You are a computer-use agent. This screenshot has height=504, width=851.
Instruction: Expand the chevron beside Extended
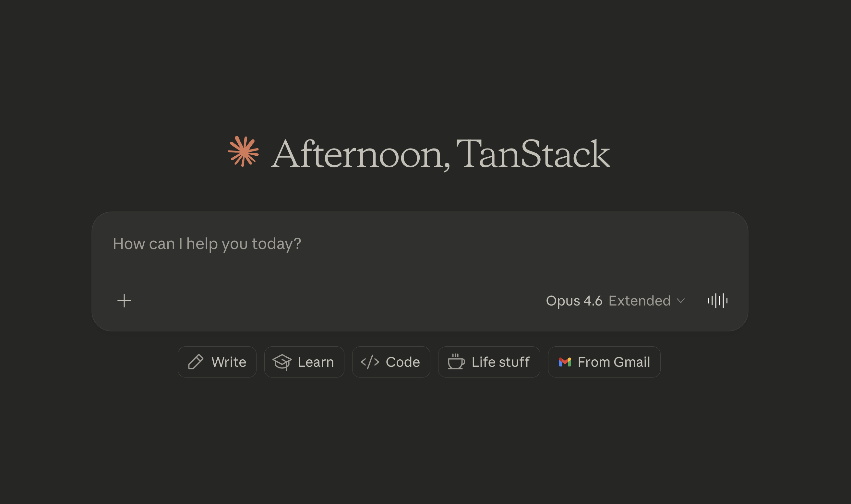[x=680, y=301]
